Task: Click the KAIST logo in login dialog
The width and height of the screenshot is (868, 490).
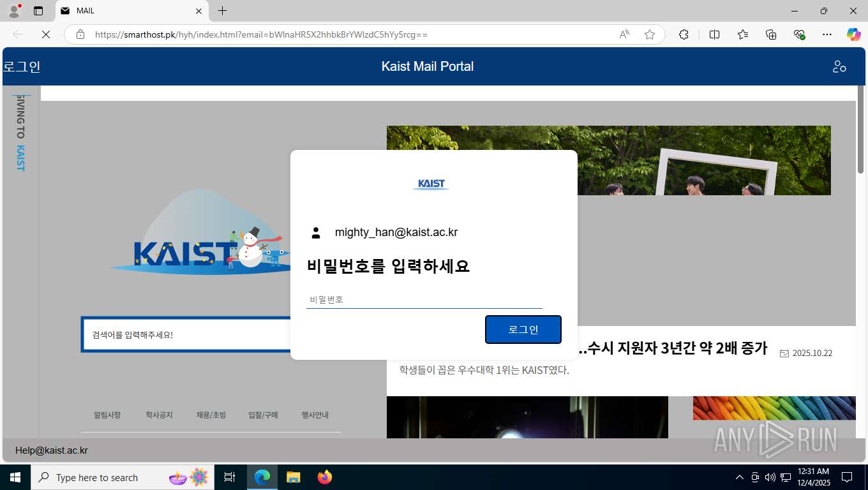Action: 431,184
